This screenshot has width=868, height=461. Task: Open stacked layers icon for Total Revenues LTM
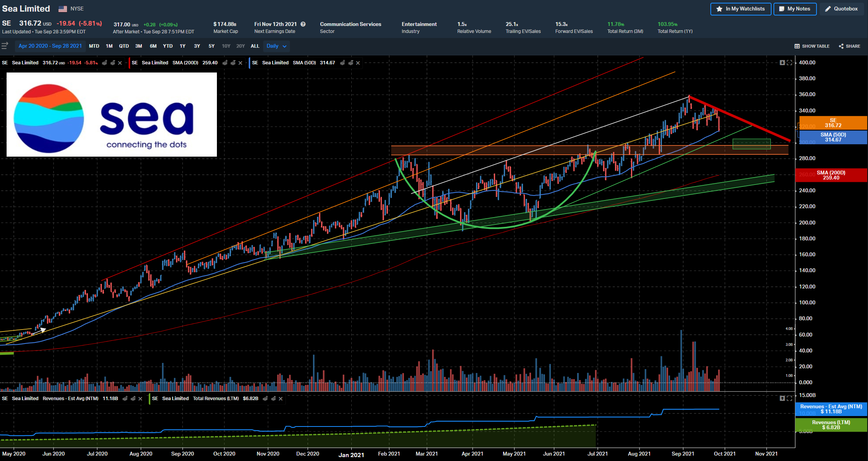coord(273,399)
